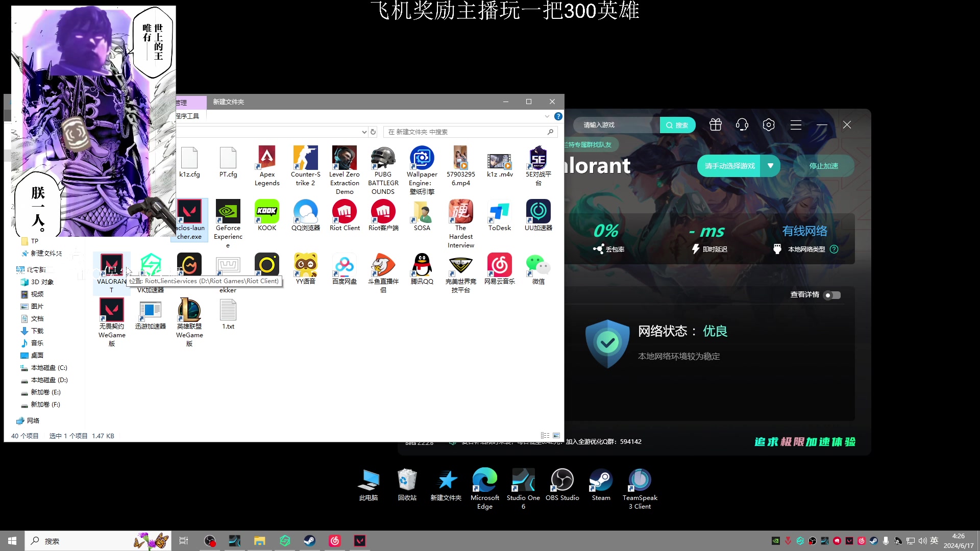The height and width of the screenshot is (551, 980).
Task: Open OBS Studio desktop shortcut
Action: [x=562, y=485]
